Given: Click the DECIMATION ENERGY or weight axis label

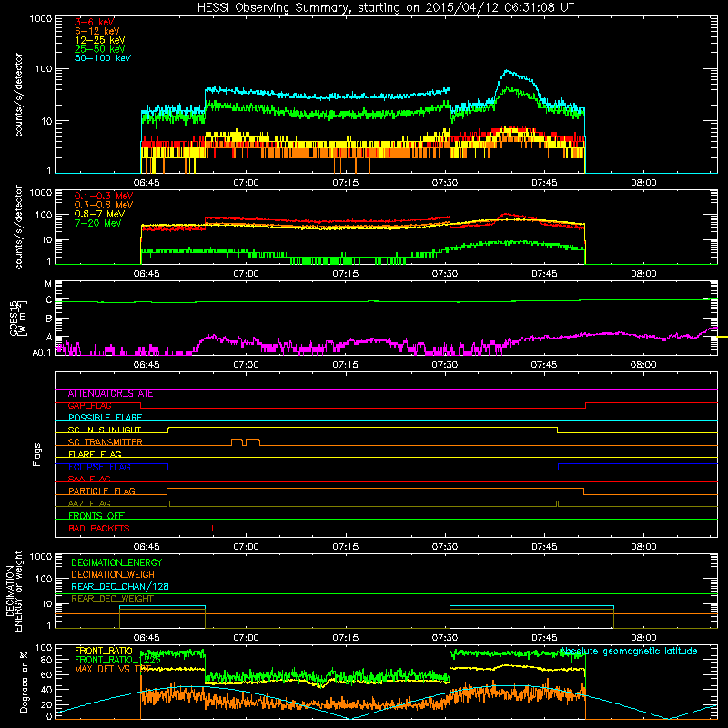Looking at the screenshot, I should 14,591.
